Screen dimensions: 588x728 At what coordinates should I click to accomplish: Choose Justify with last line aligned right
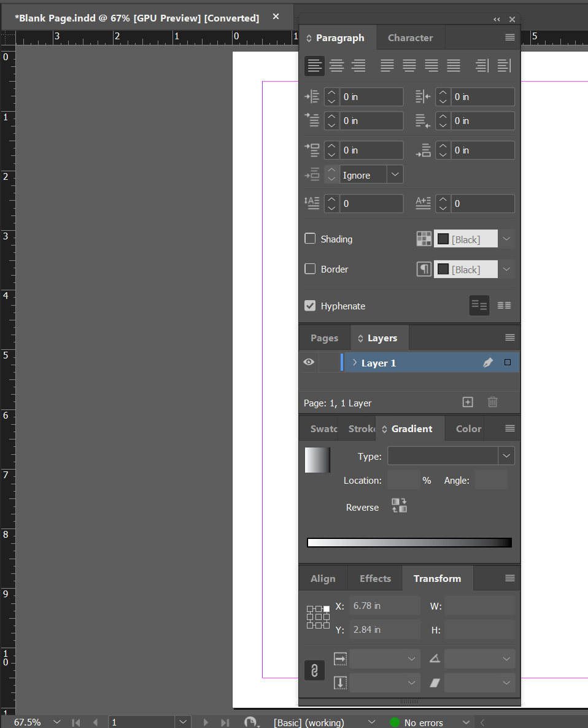[x=431, y=66]
